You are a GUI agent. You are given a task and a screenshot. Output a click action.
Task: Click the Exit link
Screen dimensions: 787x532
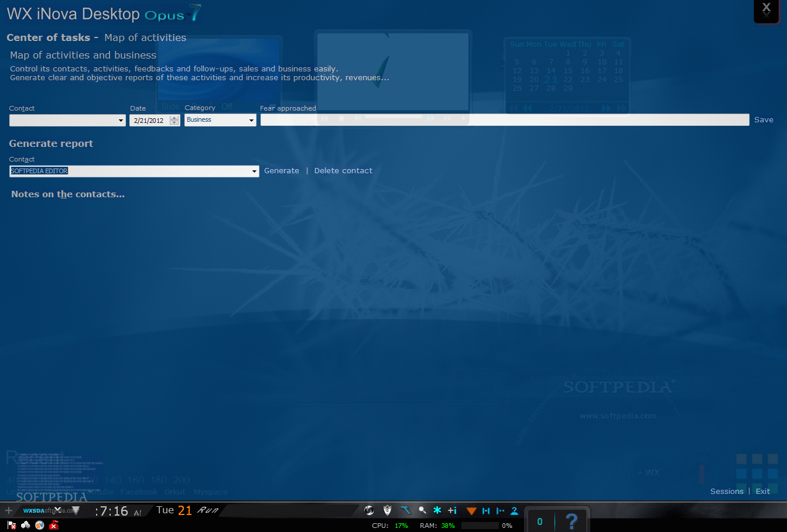(x=763, y=491)
